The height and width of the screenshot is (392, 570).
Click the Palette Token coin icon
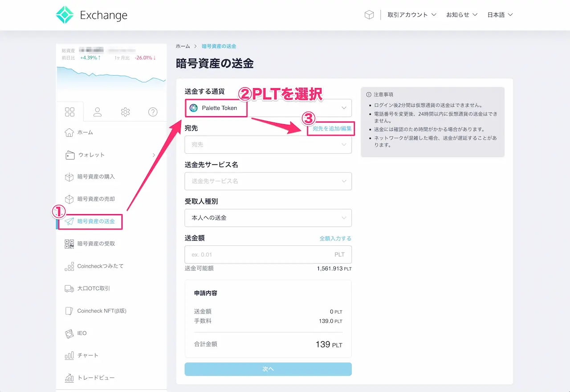click(x=194, y=108)
